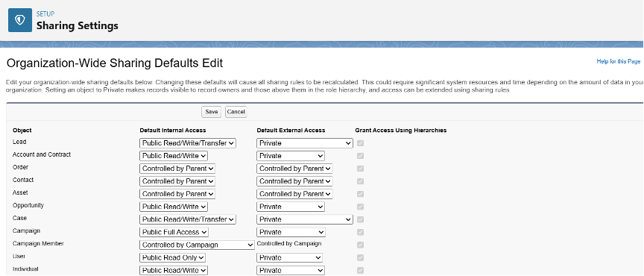Open Help for this Page link
The image size is (644, 276).
(618, 61)
